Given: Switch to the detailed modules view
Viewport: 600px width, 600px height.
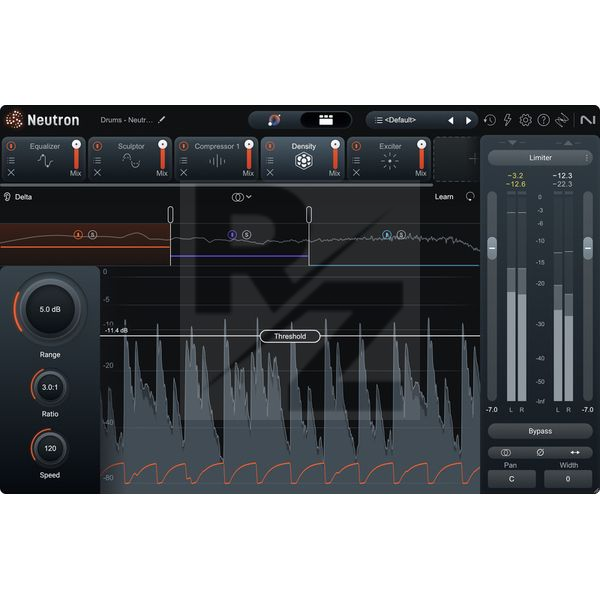Looking at the screenshot, I should (326, 120).
